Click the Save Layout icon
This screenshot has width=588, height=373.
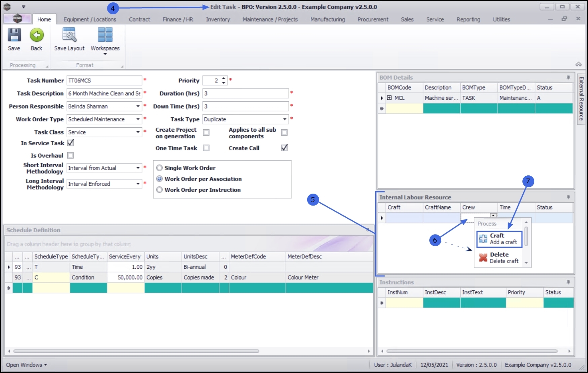(x=69, y=35)
